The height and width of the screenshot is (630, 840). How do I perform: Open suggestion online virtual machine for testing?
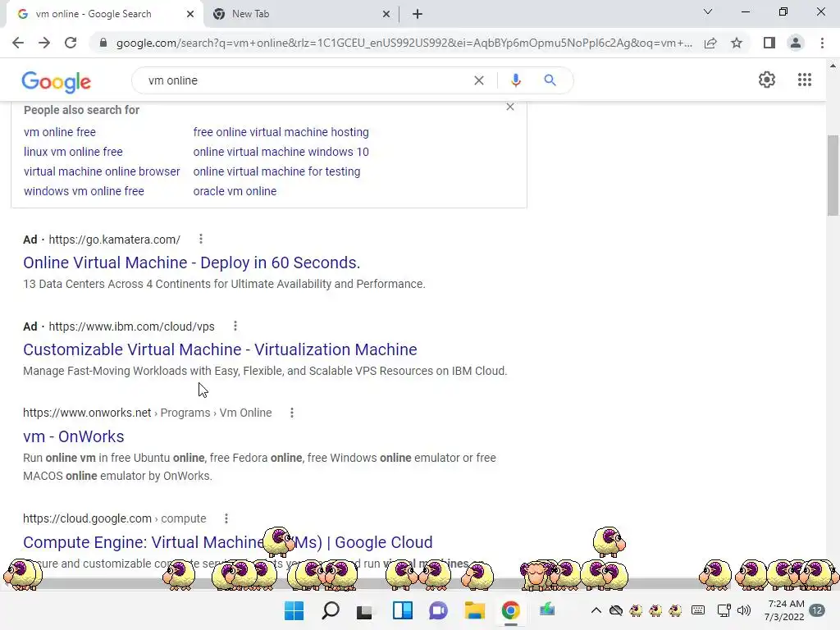(276, 171)
